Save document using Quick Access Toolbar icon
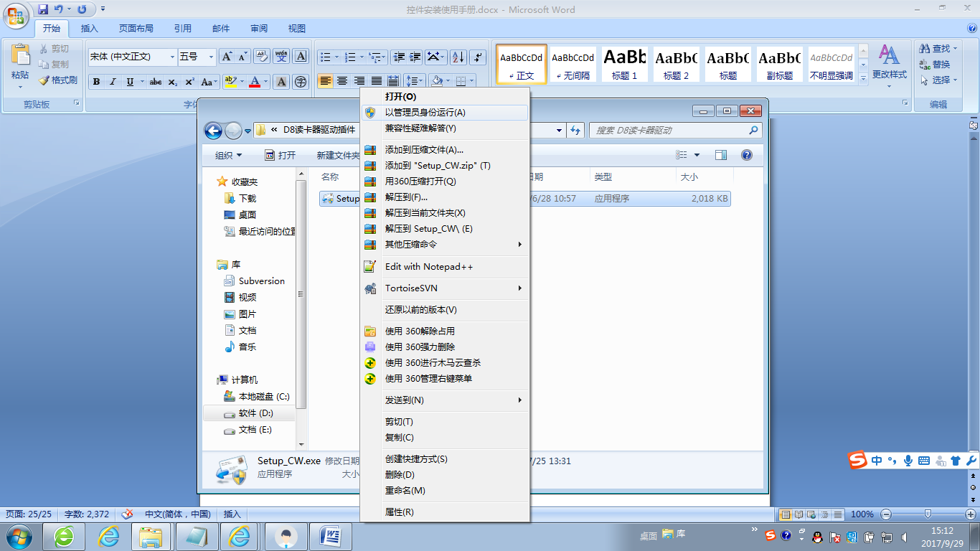Viewport: 980px width, 551px height. coord(43,9)
